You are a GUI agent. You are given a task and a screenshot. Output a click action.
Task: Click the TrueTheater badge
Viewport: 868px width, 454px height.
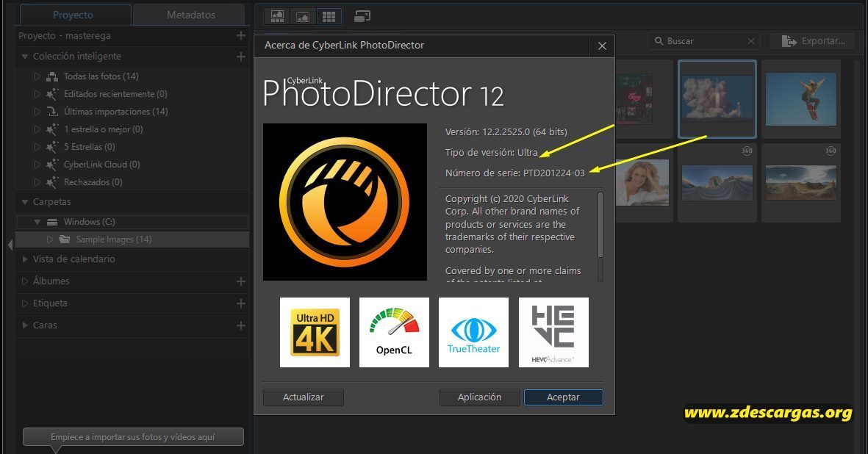tap(473, 332)
